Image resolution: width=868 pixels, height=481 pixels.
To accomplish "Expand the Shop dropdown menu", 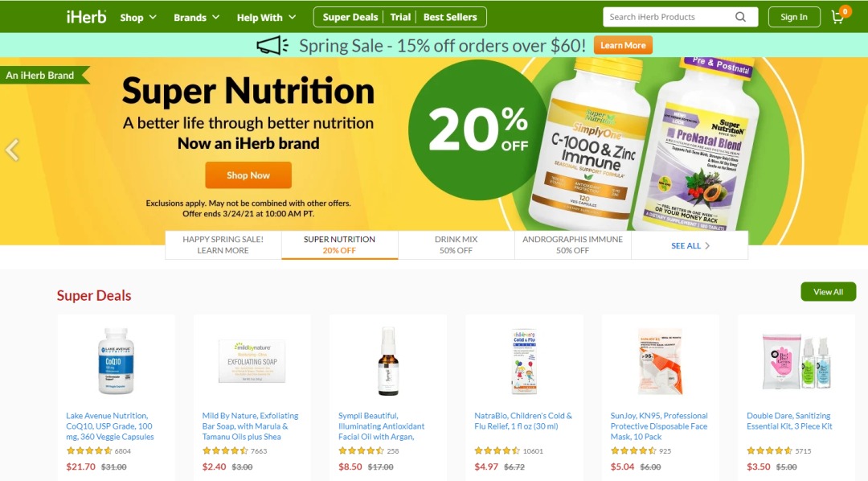I will pyautogui.click(x=138, y=17).
